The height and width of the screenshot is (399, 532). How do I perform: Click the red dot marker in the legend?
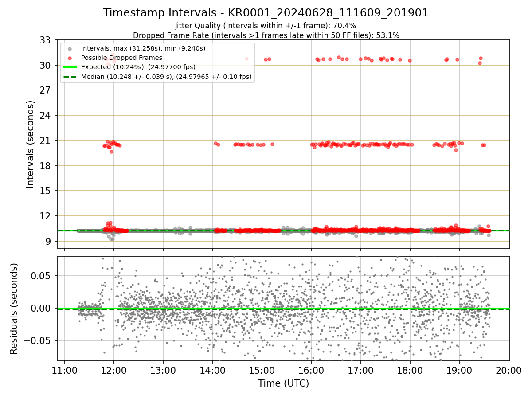pyautogui.click(x=70, y=58)
